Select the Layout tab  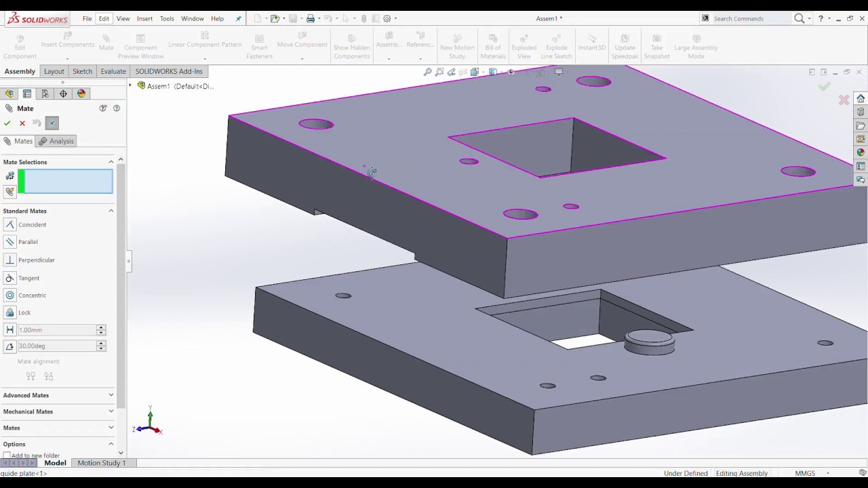tap(54, 71)
